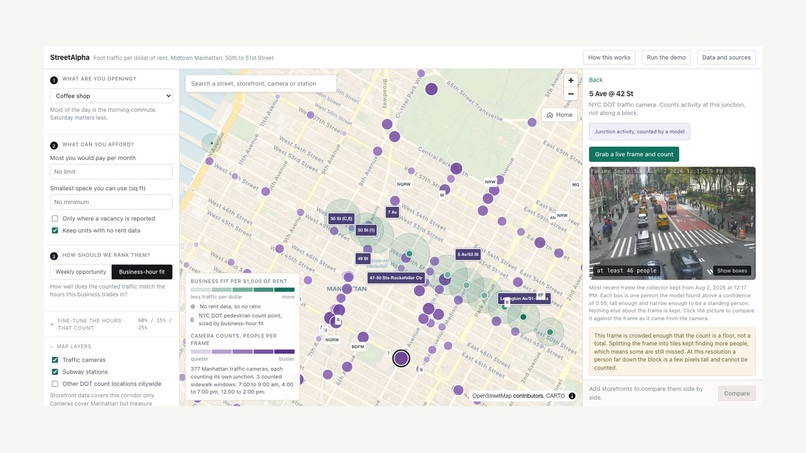
Task: Click the MQ subway badge at map edge
Action: pyautogui.click(x=575, y=185)
